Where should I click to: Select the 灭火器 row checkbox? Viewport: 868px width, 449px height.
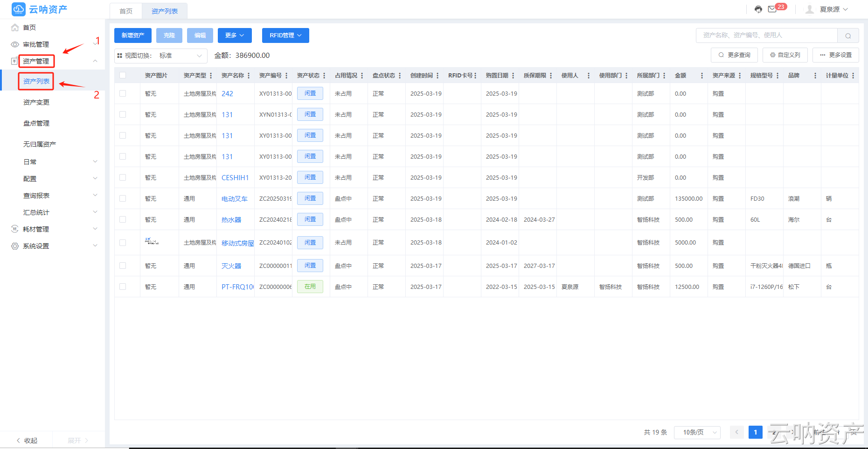[123, 266]
